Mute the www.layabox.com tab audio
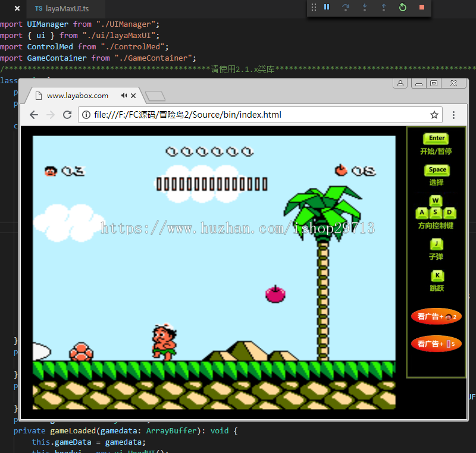The height and width of the screenshot is (453, 476). [124, 95]
